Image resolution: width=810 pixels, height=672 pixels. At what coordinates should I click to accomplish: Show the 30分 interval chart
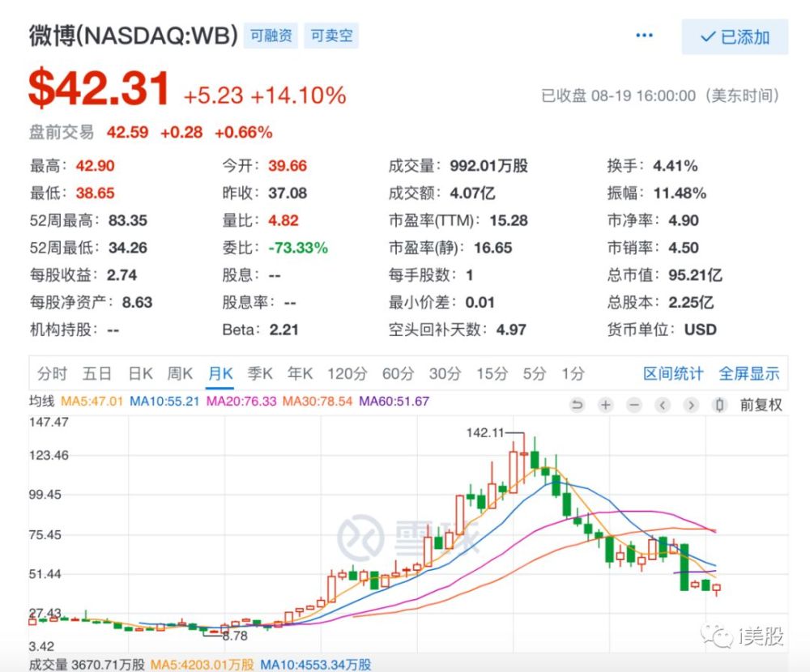pyautogui.click(x=445, y=373)
